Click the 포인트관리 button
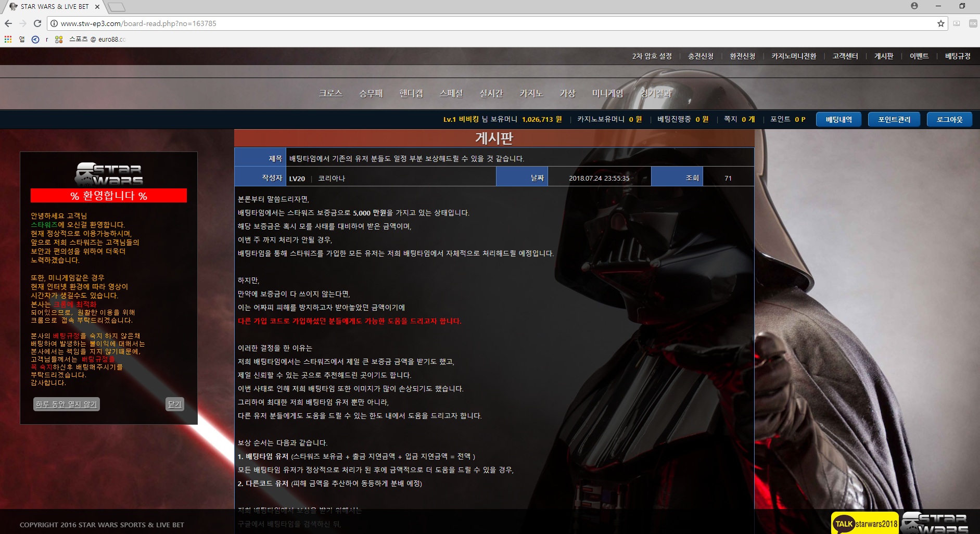This screenshot has height=534, width=980. (894, 119)
